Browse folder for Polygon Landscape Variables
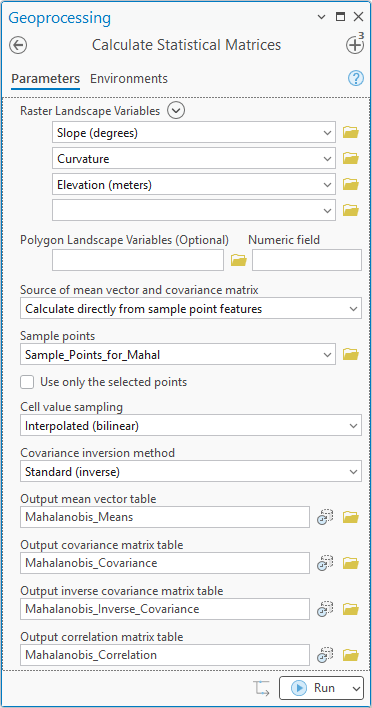The width and height of the screenshot is (372, 708). click(239, 260)
